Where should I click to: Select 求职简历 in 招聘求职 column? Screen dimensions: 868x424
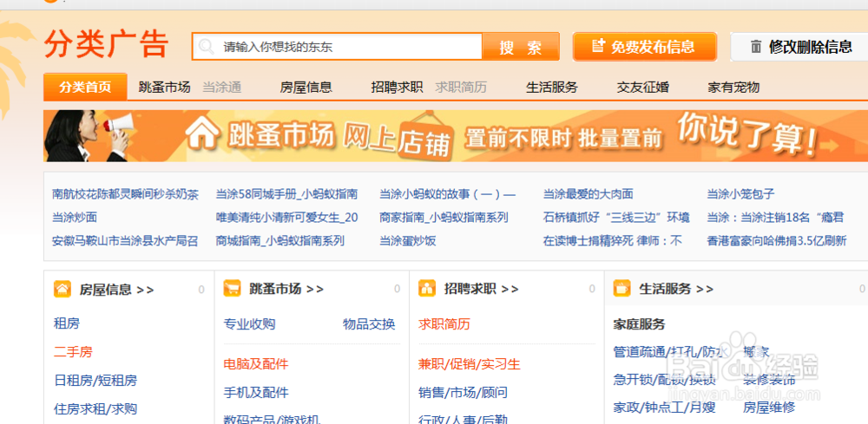click(x=444, y=323)
